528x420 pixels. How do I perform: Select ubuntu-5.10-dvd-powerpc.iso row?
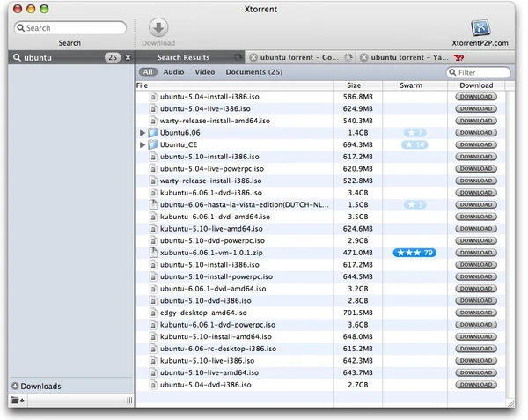pos(320,241)
